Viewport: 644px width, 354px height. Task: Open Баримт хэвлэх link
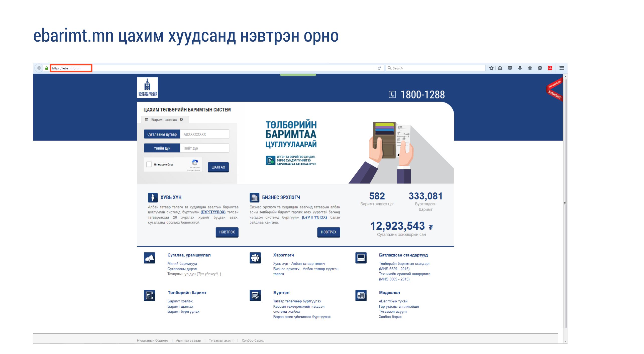[180, 301]
